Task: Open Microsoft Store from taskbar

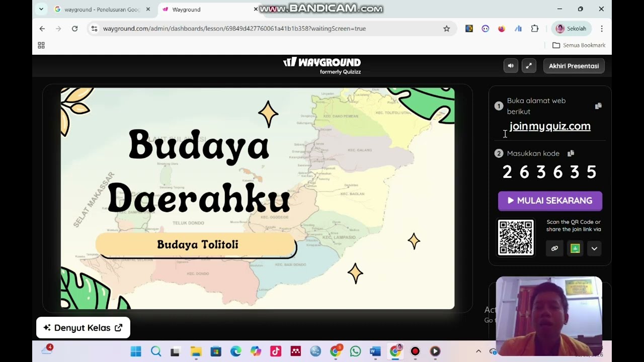Action: point(216,351)
